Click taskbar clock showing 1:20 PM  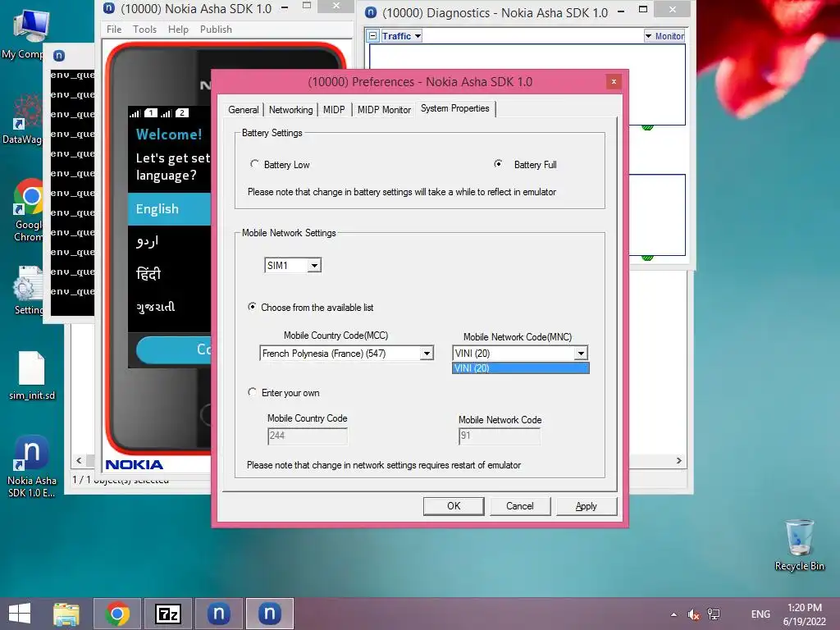[x=804, y=614]
